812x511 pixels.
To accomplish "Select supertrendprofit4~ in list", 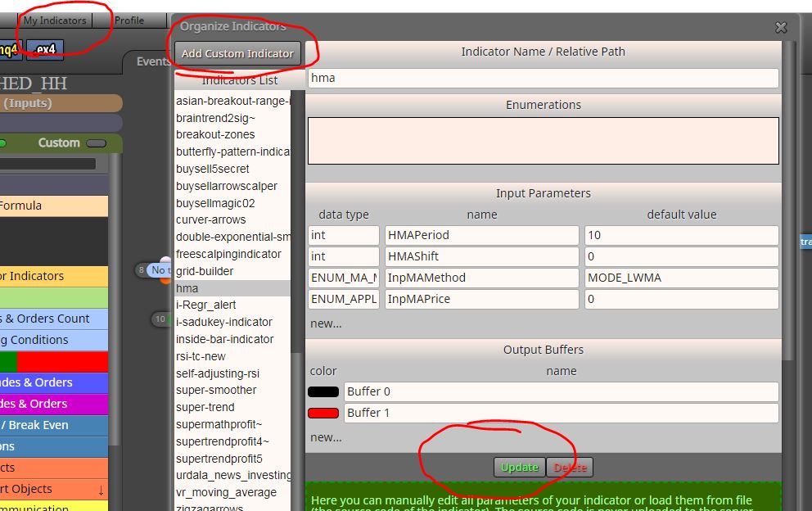I will (232, 441).
